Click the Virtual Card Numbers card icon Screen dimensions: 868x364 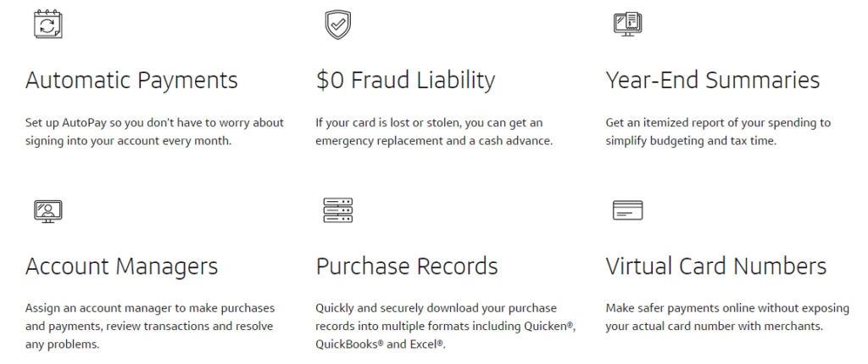pos(628,210)
